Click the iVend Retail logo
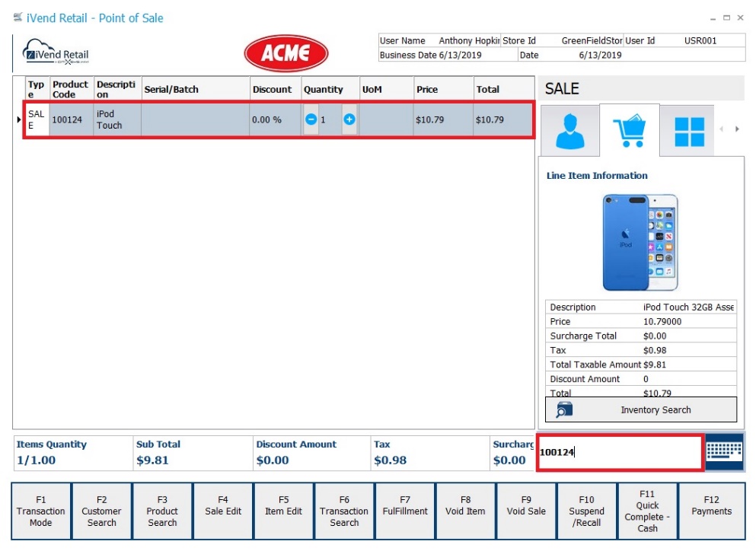The image size is (756, 551). click(x=56, y=52)
